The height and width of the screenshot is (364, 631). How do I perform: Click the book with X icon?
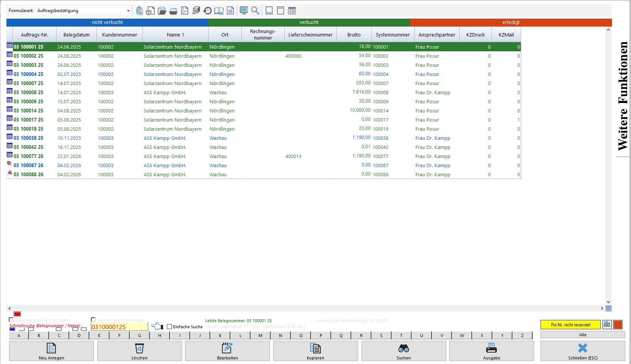tap(219, 11)
